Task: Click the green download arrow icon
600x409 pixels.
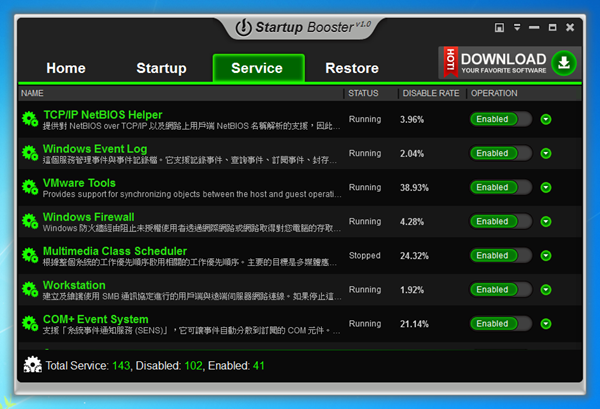Action: point(564,63)
